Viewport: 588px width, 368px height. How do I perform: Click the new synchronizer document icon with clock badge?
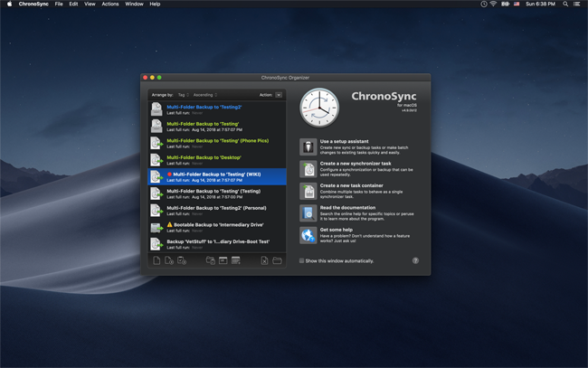tap(169, 260)
